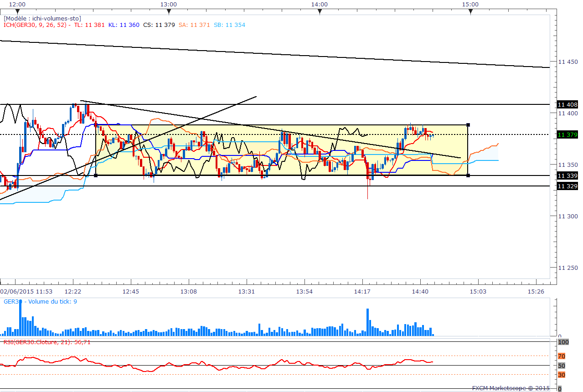The height and width of the screenshot is (392, 583).
Task: Click the 12:22 bottom time label
Action: pyautogui.click(x=73, y=291)
